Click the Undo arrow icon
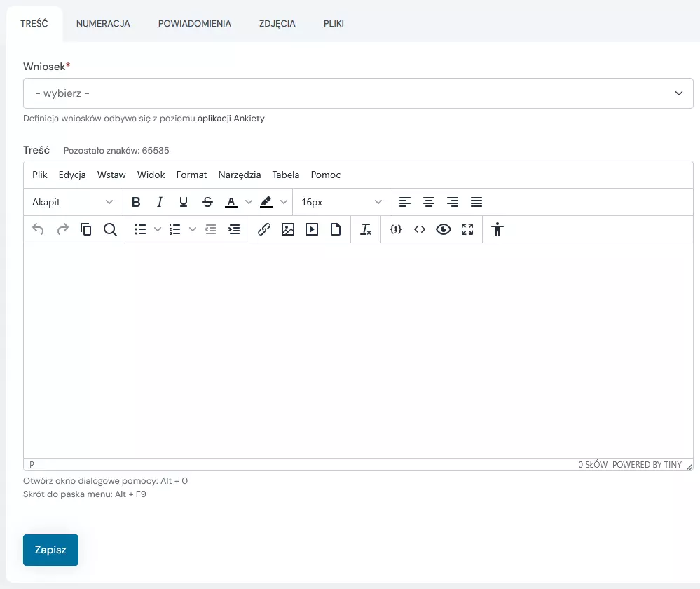The image size is (700, 589). [x=39, y=229]
